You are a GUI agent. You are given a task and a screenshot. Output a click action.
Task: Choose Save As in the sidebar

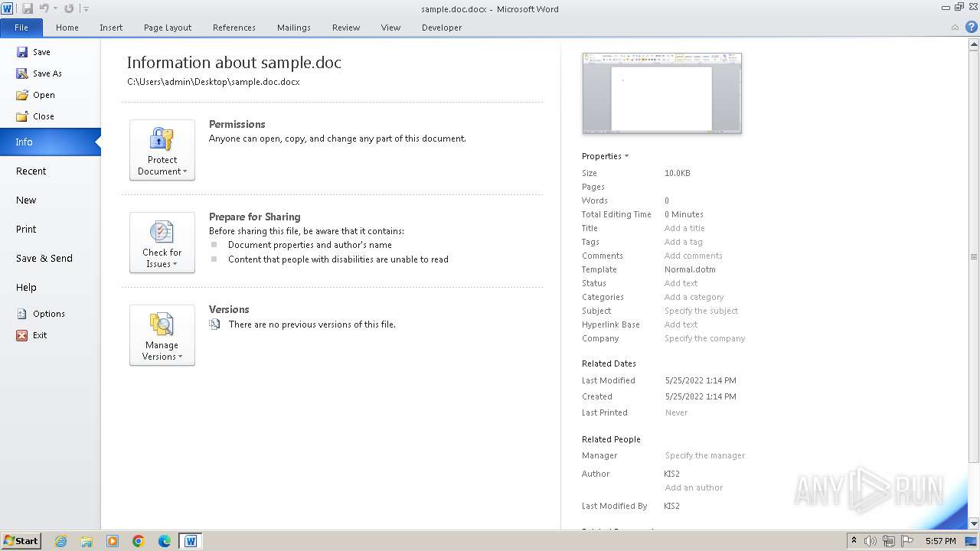coord(39,73)
